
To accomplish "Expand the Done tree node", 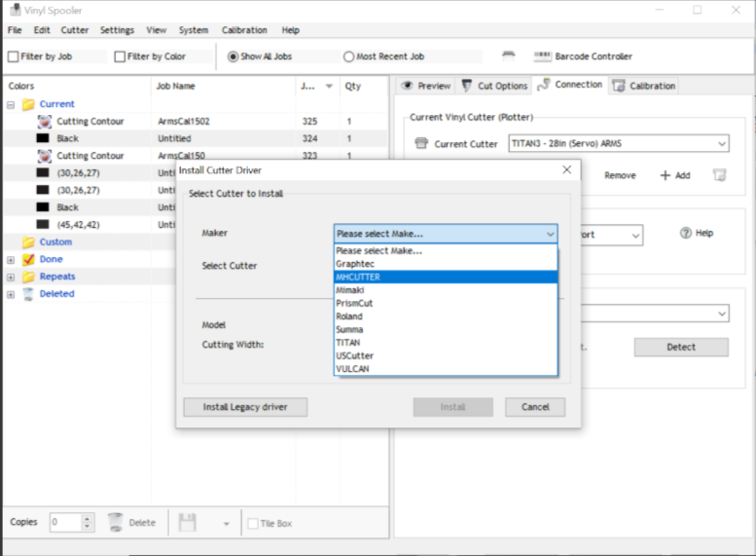I will (x=11, y=260).
